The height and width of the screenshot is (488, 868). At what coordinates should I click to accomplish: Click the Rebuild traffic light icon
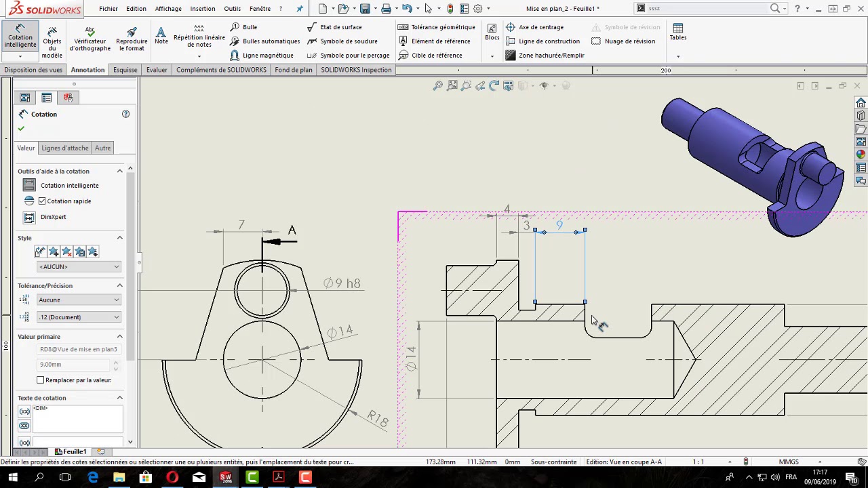click(x=450, y=9)
